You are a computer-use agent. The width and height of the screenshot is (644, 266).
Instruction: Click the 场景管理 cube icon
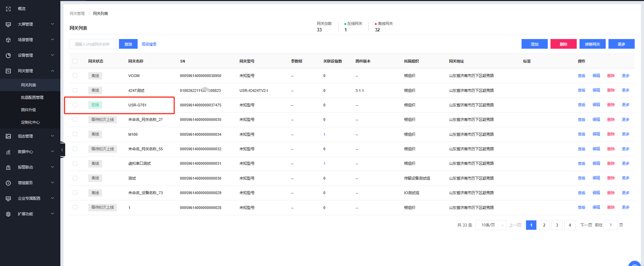coord(8,40)
